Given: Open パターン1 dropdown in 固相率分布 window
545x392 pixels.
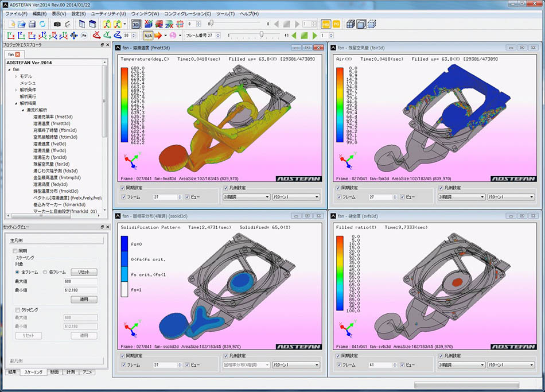Looking at the screenshot, I should (296, 365).
